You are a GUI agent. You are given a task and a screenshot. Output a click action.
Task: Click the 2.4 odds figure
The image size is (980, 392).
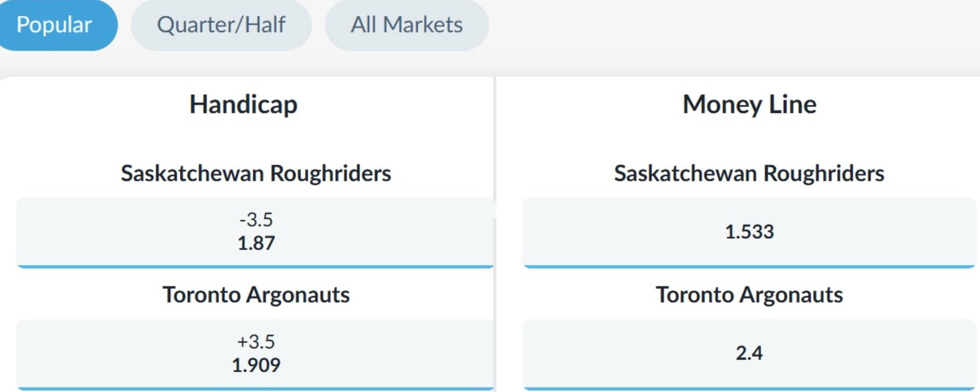pos(749,353)
